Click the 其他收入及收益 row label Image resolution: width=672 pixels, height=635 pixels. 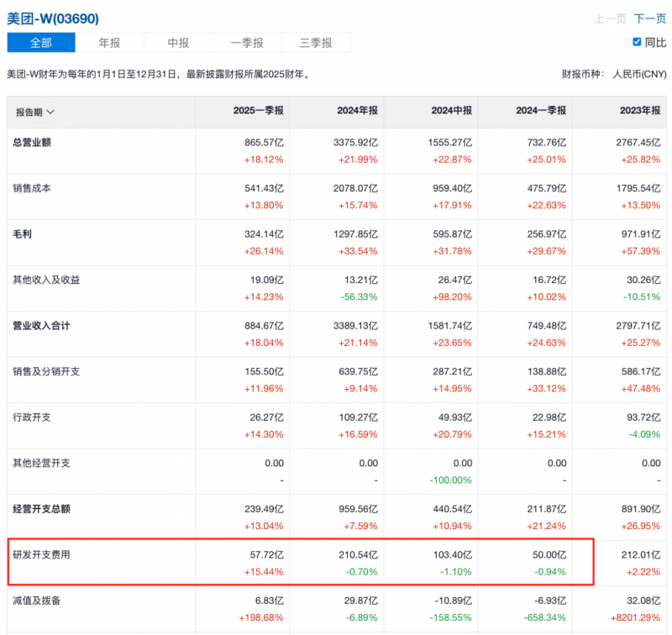point(46,280)
